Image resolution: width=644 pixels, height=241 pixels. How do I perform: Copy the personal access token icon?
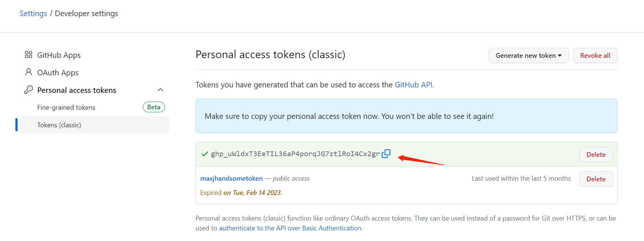click(386, 154)
